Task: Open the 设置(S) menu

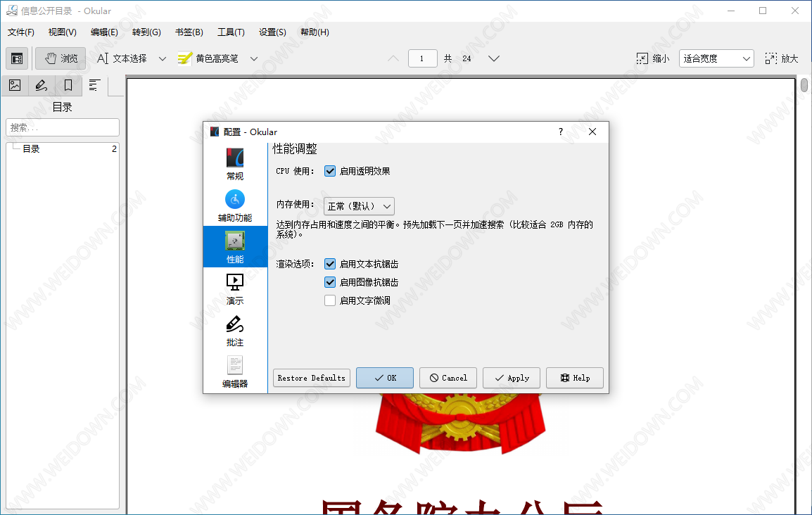Action: coord(272,32)
